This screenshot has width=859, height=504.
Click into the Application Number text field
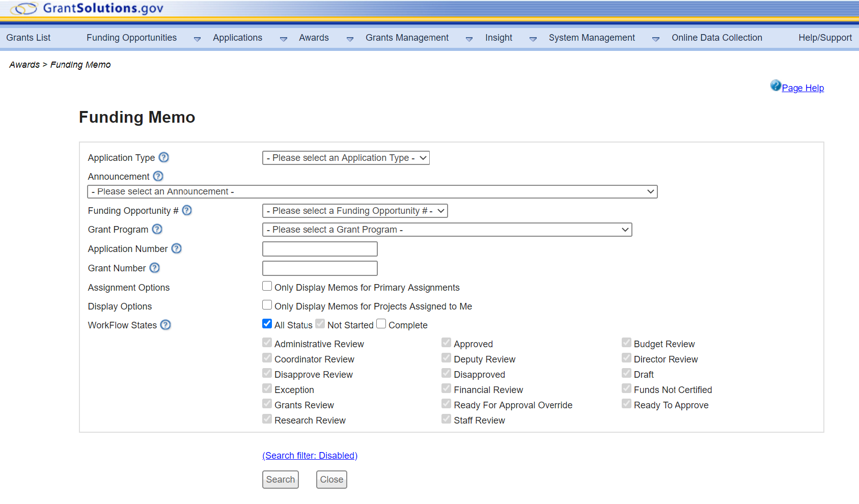point(320,249)
